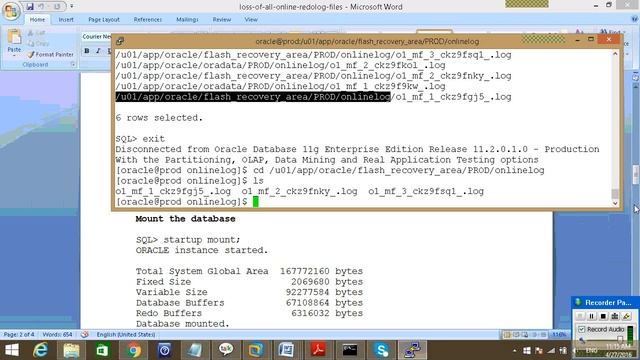Open the VMware icon on taskbar
640x360 pixels.
pos(256,350)
